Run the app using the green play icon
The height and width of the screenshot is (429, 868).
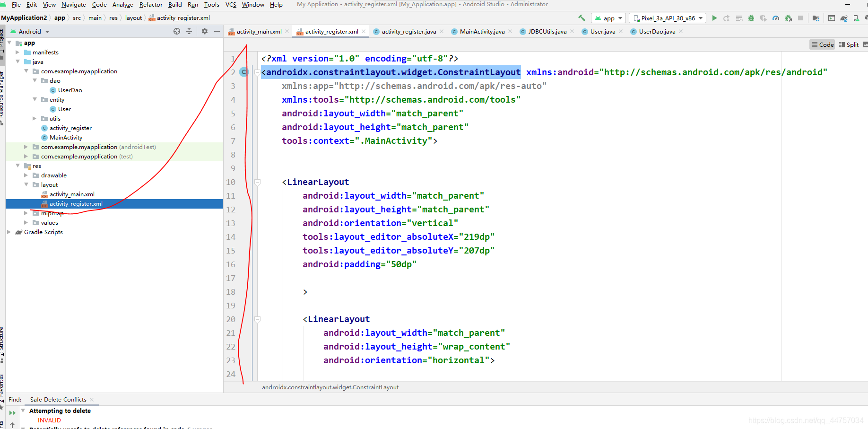point(714,18)
